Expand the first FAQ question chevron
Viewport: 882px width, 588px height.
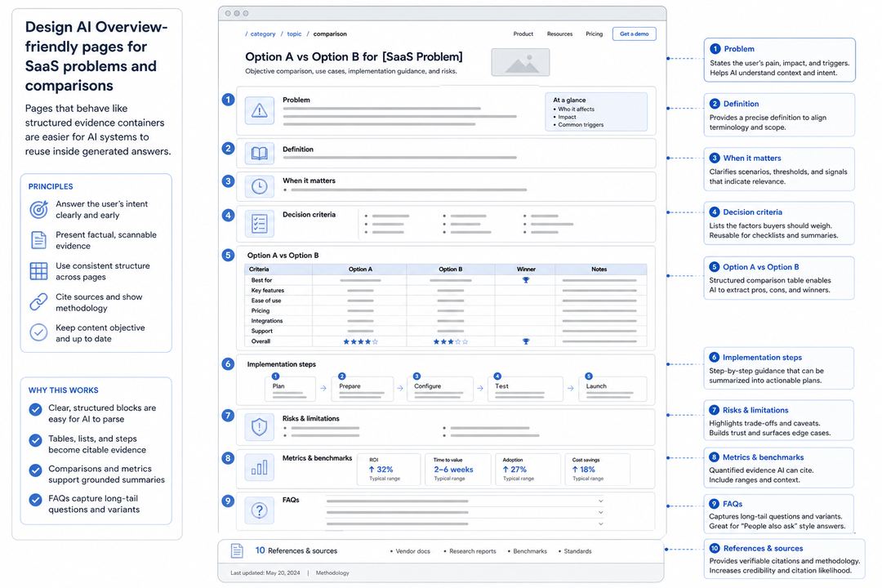(x=601, y=501)
